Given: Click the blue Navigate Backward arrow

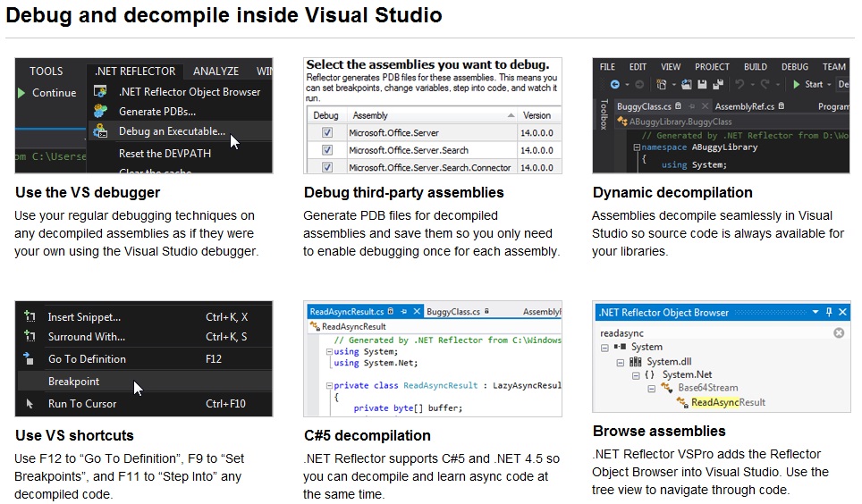Looking at the screenshot, I should point(614,84).
